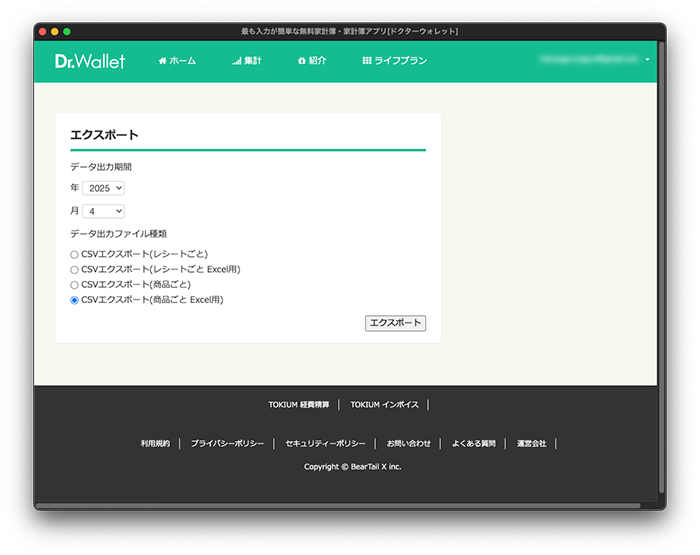Click the データ出力ファイル種類 label
Screen dimensions: 700x555
(118, 234)
